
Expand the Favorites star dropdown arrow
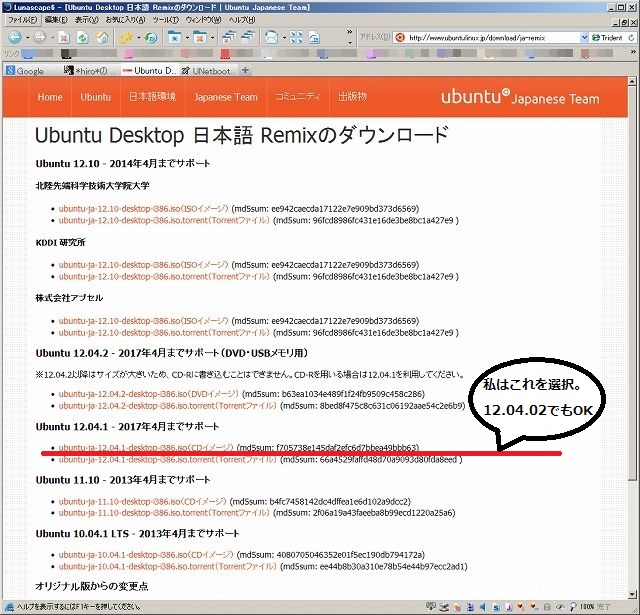pyautogui.click(x=138, y=38)
